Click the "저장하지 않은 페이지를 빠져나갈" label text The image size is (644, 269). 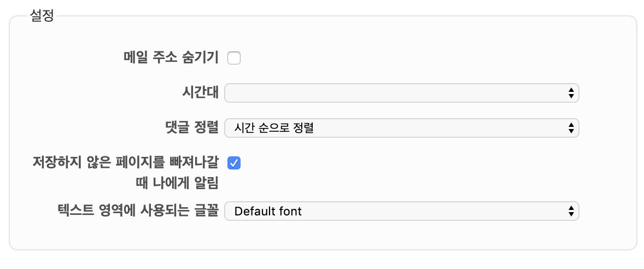pyautogui.click(x=126, y=162)
